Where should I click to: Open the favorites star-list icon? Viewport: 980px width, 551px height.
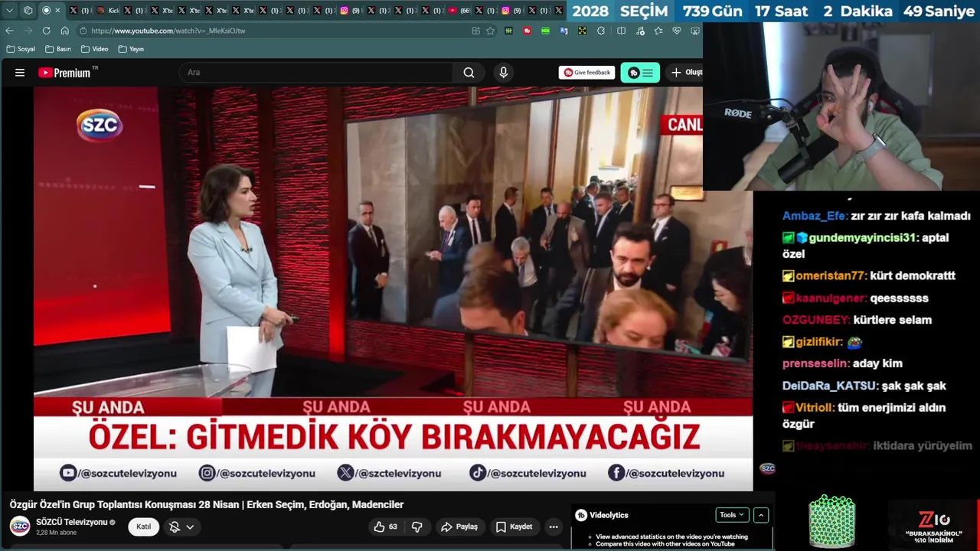pos(658,31)
